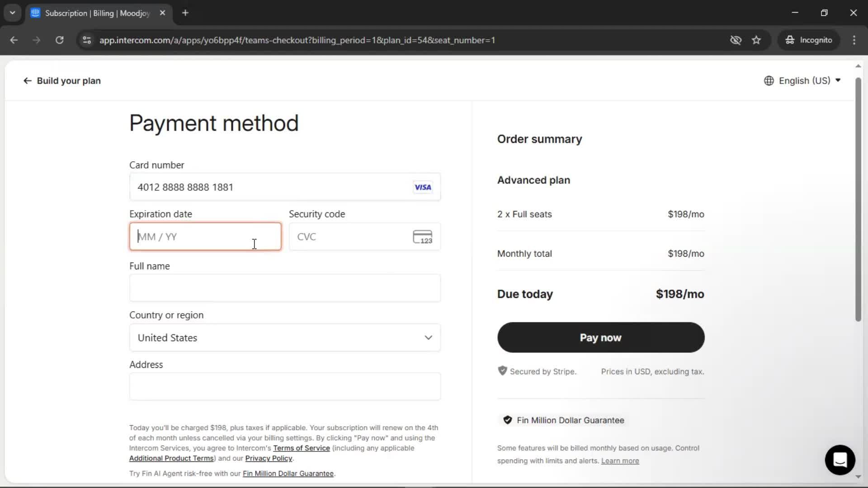
Task: Click the Pay now button
Action: click(x=601, y=338)
